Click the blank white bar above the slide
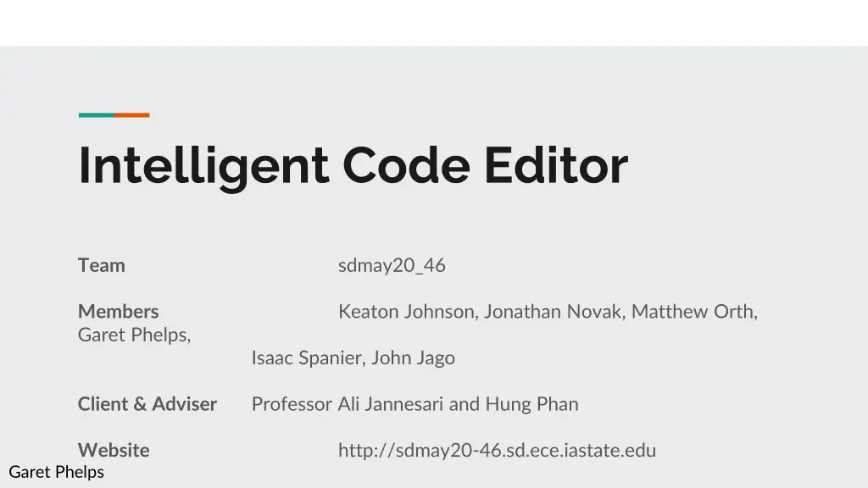This screenshot has height=488, width=868. point(434,23)
